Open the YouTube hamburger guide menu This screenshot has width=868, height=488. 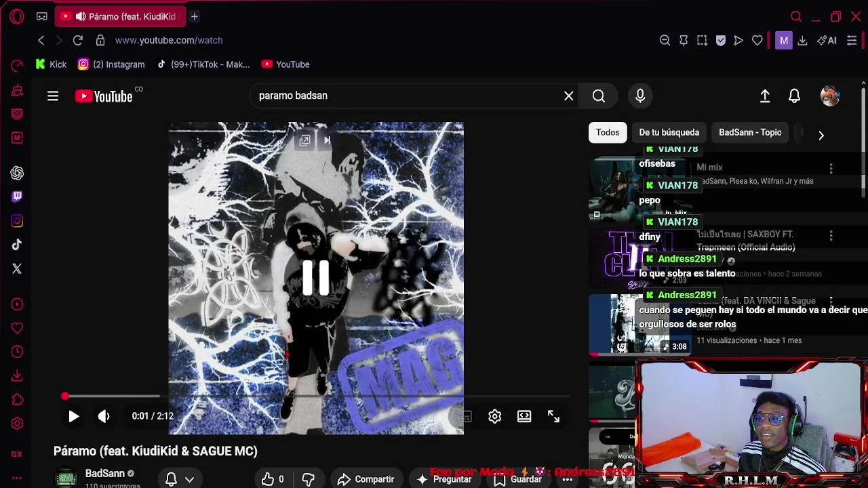(x=53, y=96)
